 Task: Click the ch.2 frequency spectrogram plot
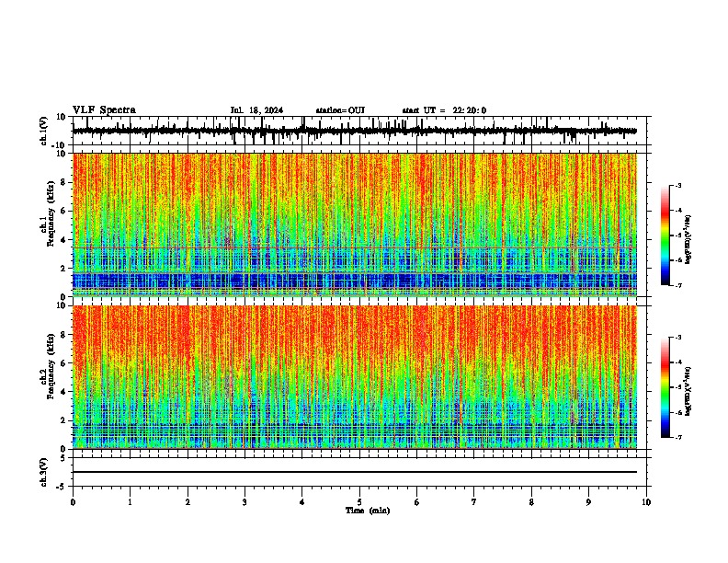coord(355,377)
